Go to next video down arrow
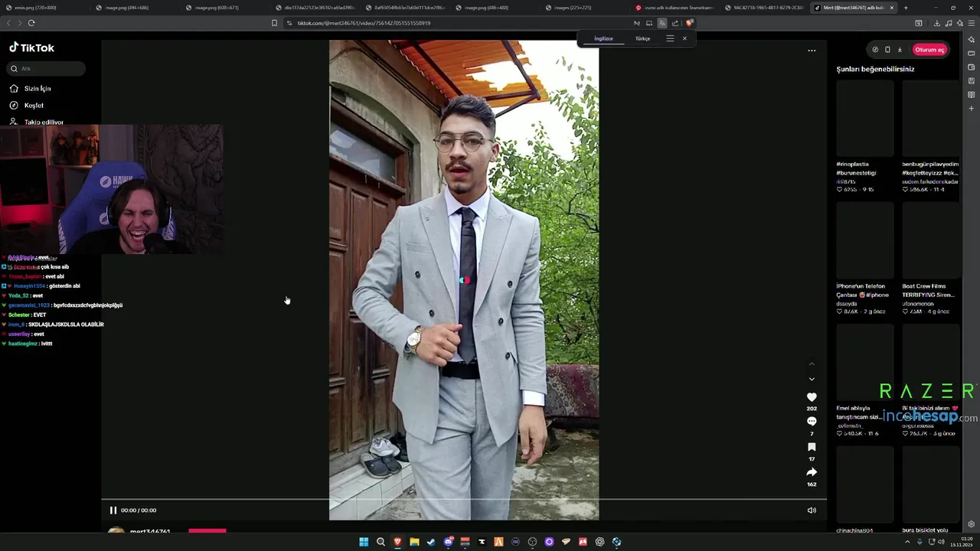Viewport: 980px width, 551px height. (812, 379)
